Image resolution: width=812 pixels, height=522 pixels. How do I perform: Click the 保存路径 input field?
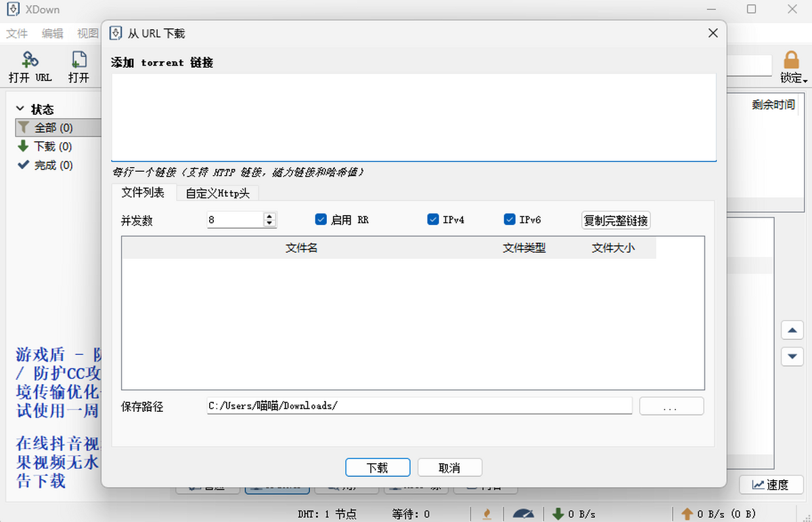(x=420, y=406)
